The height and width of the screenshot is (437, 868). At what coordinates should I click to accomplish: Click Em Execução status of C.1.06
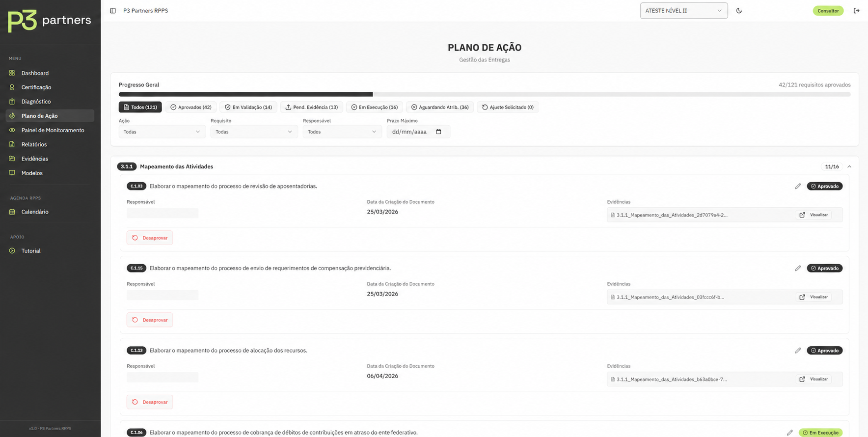tap(821, 433)
